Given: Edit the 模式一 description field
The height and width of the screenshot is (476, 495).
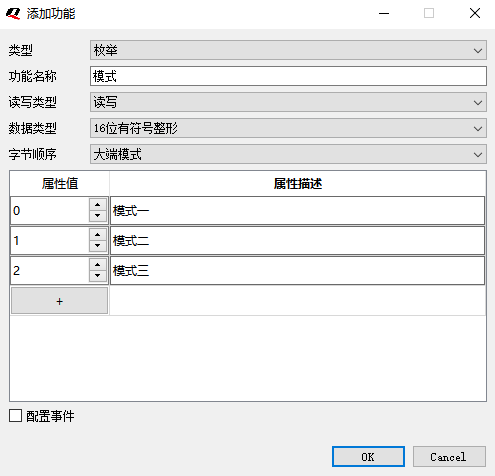Looking at the screenshot, I should point(297,210).
